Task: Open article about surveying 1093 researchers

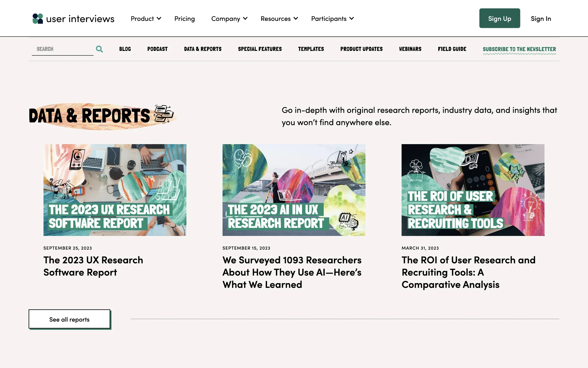Action: click(292, 272)
